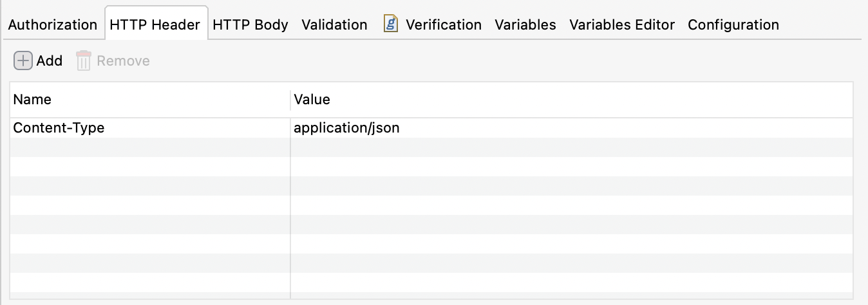Viewport: 868px width, 305px height.
Task: Switch to Variables Editor tab
Action: point(621,25)
